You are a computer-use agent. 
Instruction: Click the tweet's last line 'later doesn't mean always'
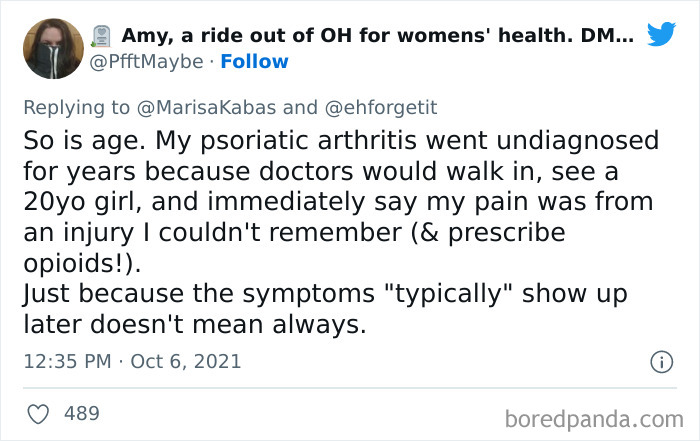point(187,326)
